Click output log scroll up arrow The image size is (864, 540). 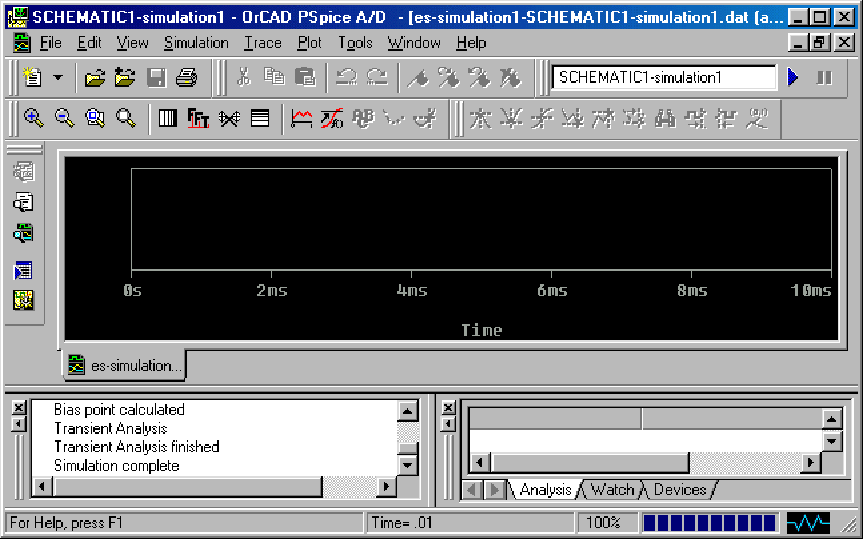407,411
